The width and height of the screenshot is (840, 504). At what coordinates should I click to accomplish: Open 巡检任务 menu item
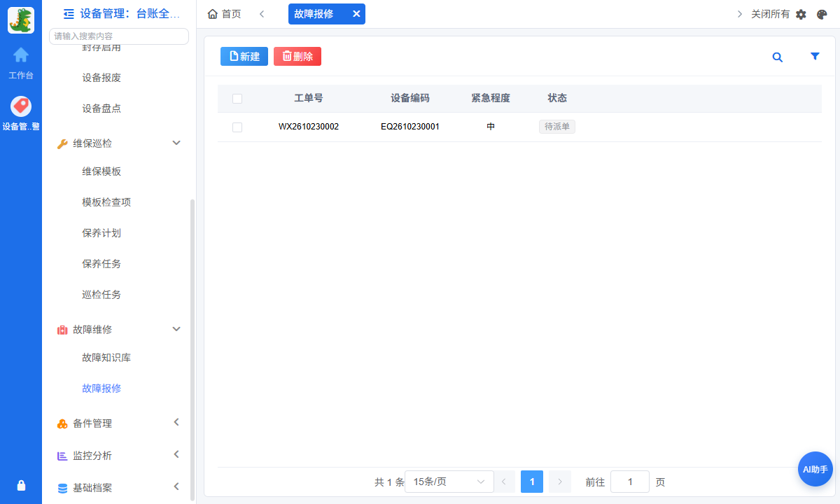(x=101, y=295)
